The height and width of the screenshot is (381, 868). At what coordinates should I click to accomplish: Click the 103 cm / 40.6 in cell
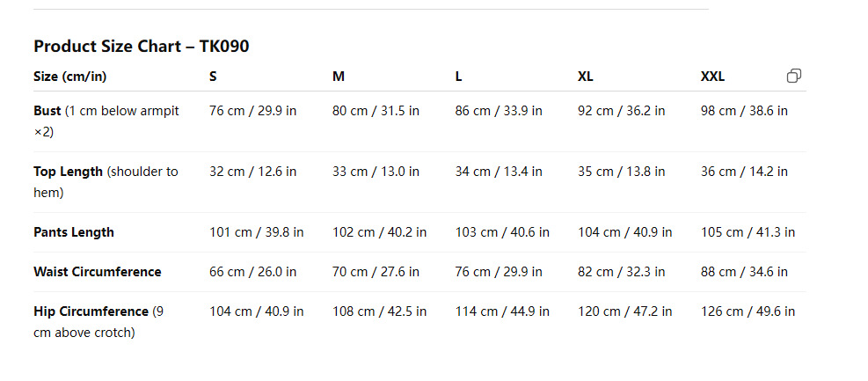(502, 232)
